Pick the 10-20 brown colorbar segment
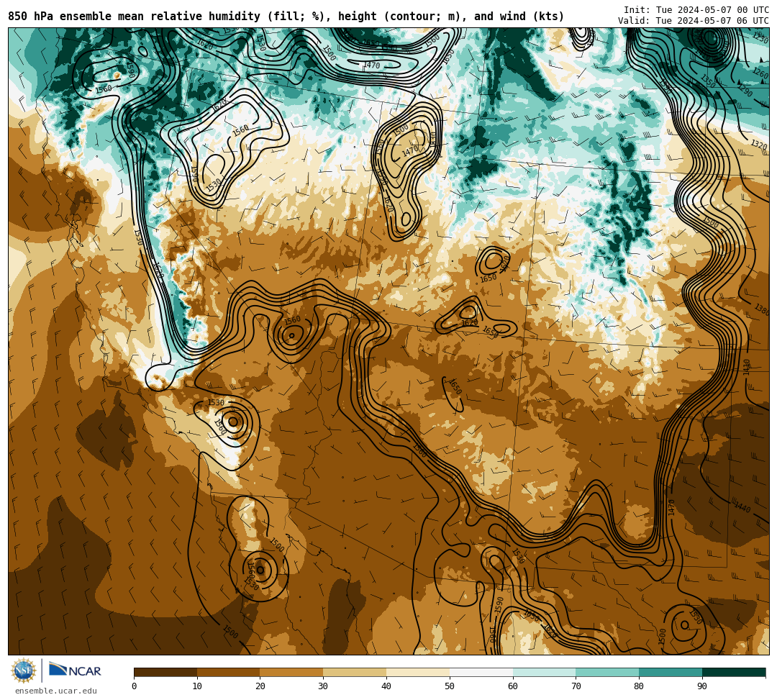The width and height of the screenshot is (777, 700). pos(229,672)
